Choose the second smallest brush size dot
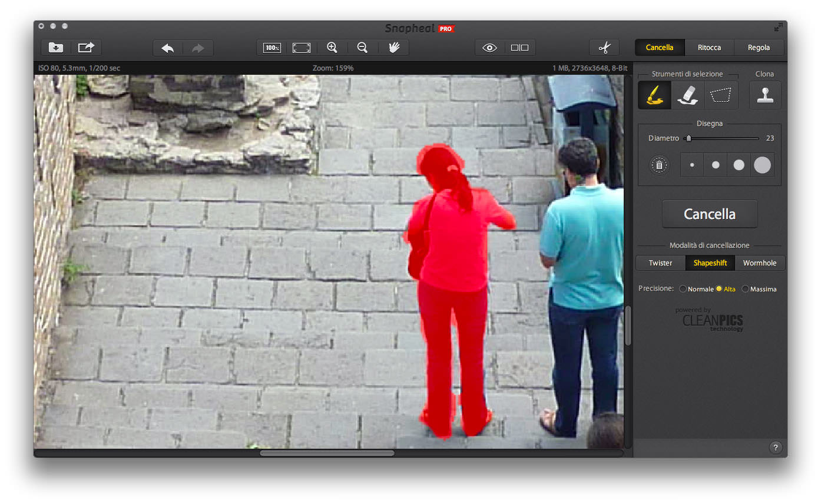Image resolution: width=821 pixels, height=504 pixels. click(716, 165)
